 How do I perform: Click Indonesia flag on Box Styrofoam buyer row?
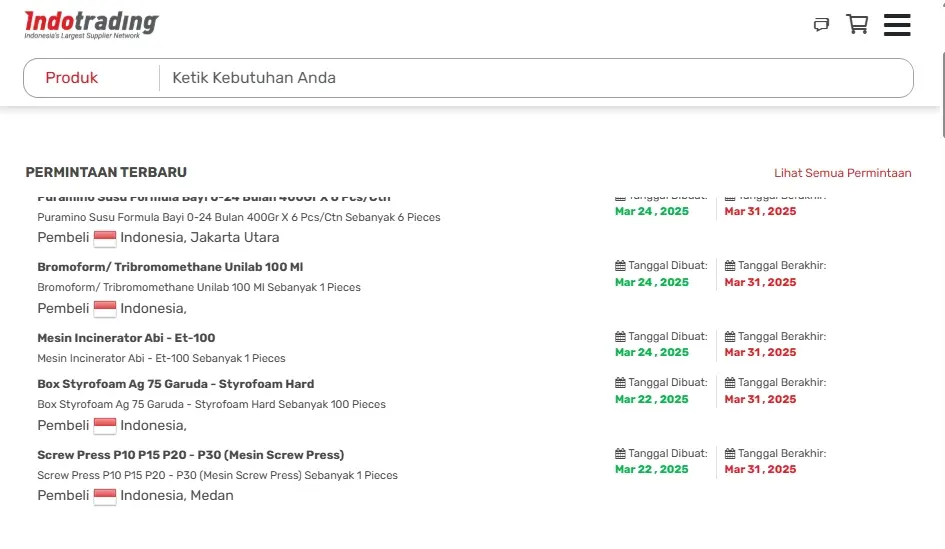[x=105, y=426]
